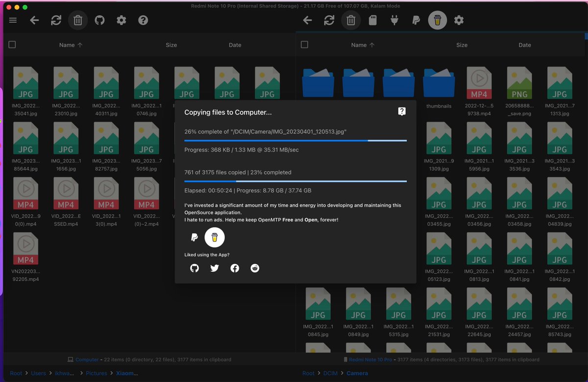Go to DCIM in device breadcrumb
This screenshot has height=382, width=588.
click(331, 373)
